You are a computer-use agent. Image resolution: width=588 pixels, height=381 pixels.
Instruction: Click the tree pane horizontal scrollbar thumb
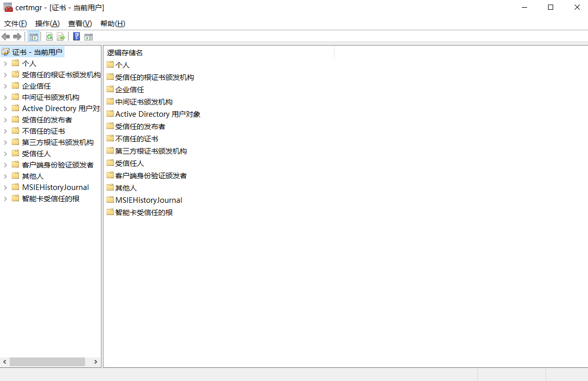click(x=47, y=362)
